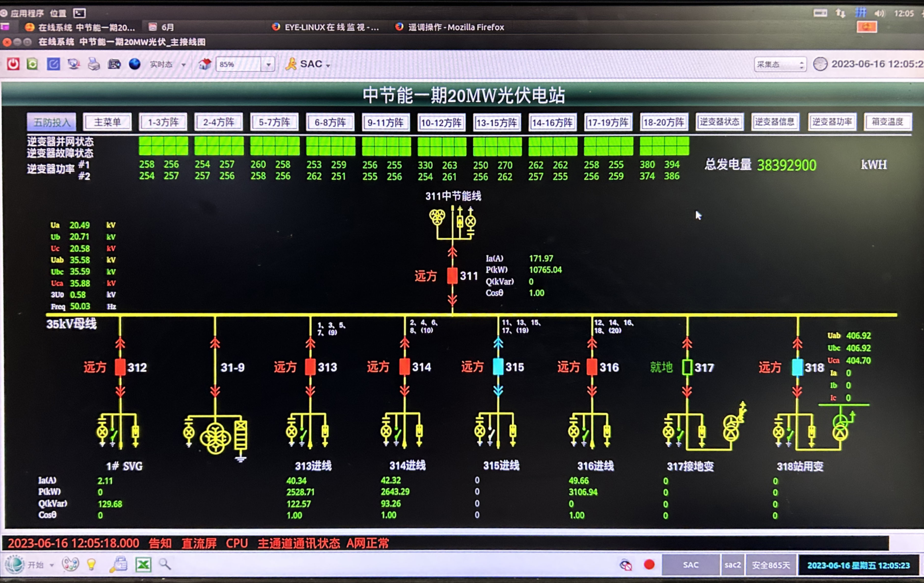The height and width of the screenshot is (583, 924).
Task: Click the red power icon in toolbar
Action: pos(13,64)
